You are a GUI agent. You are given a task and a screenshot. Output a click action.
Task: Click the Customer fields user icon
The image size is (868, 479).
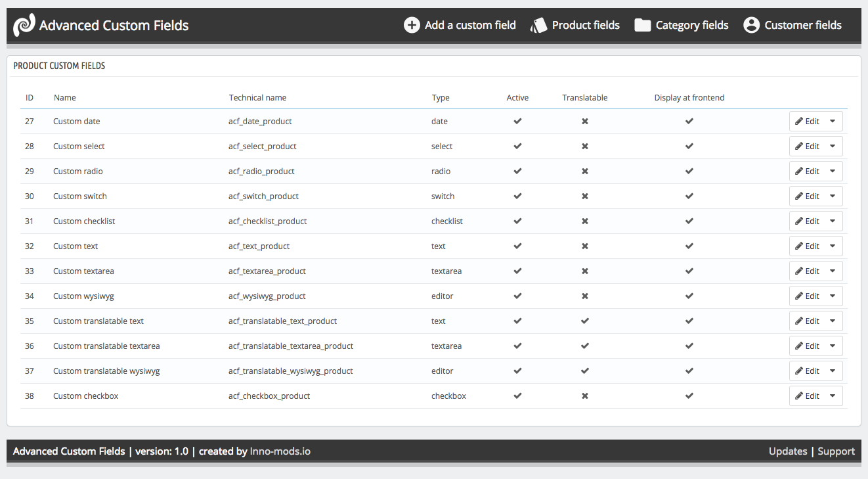(751, 26)
